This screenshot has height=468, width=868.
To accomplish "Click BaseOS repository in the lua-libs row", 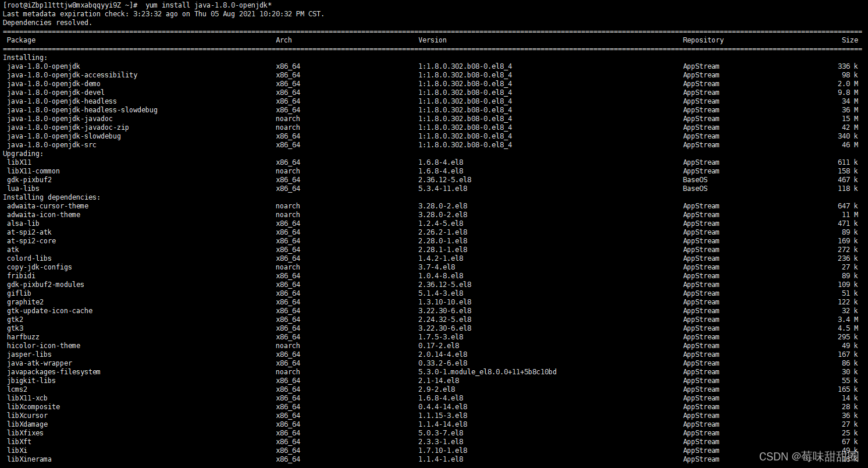I will [695, 189].
